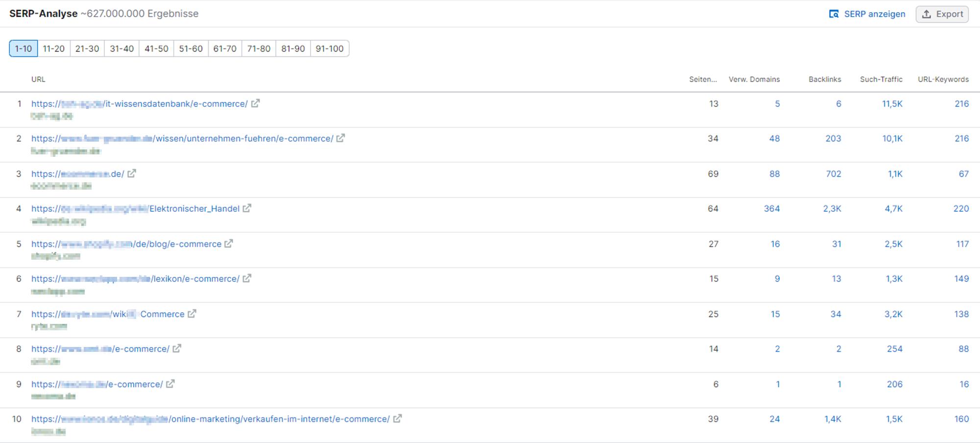Viewport: 980px width, 443px height.
Task: Open external link icon for wiki Commerce URL
Action: pos(192,314)
